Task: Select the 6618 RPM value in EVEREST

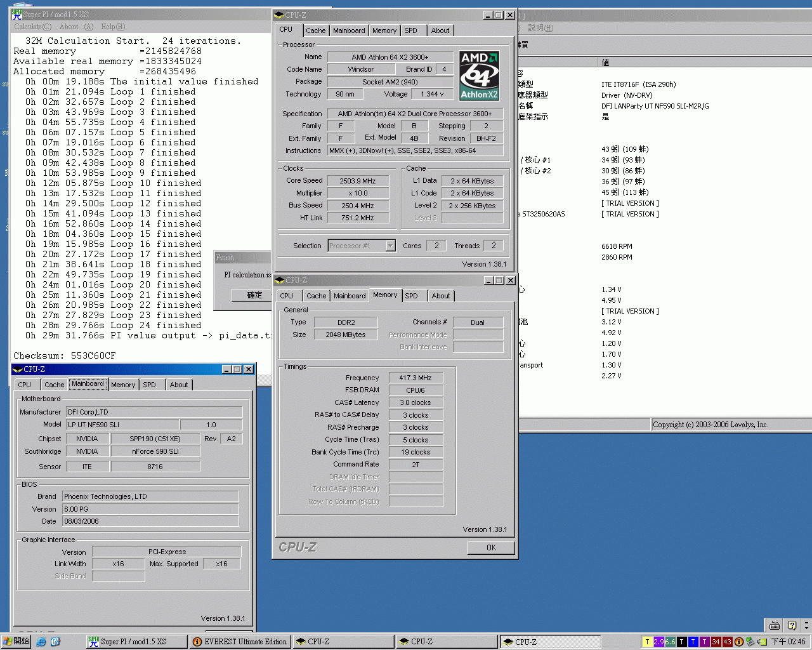Action: pyautogui.click(x=617, y=246)
